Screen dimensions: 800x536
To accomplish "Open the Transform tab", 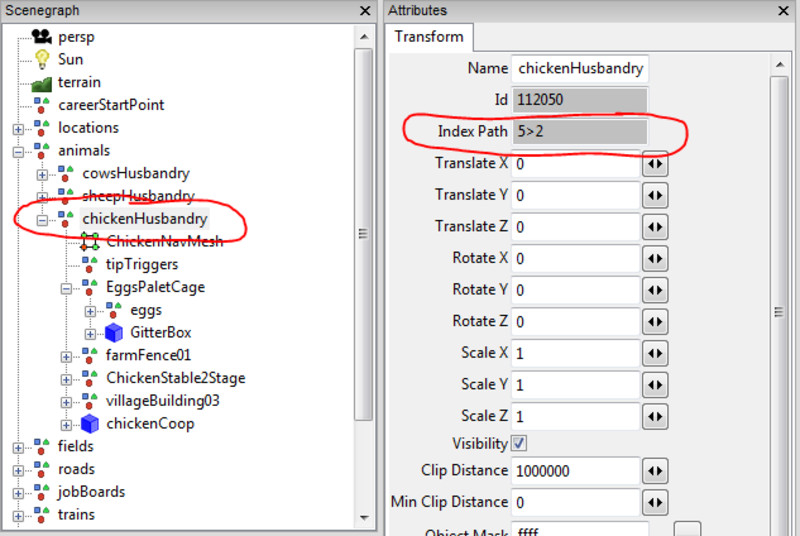I will 429,37.
